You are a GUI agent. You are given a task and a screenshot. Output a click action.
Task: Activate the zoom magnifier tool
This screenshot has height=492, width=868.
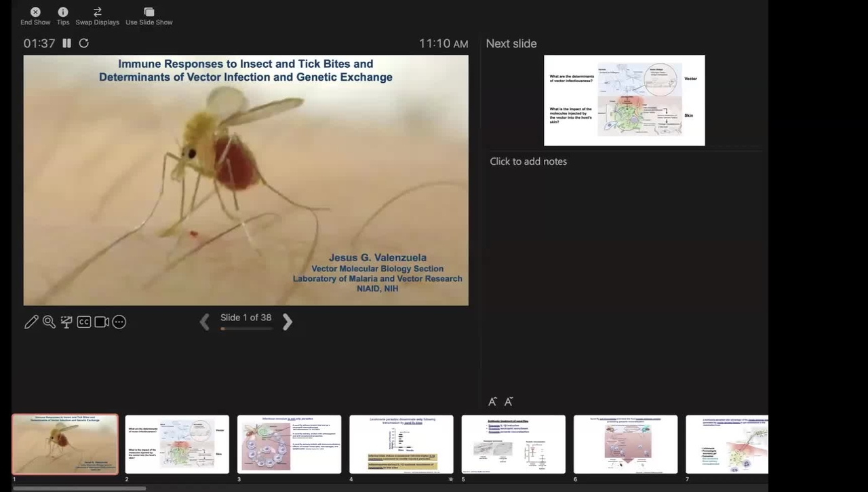point(49,322)
